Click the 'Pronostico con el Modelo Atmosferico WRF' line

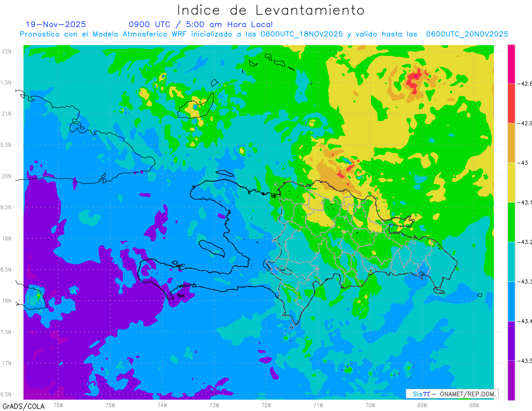264,34
